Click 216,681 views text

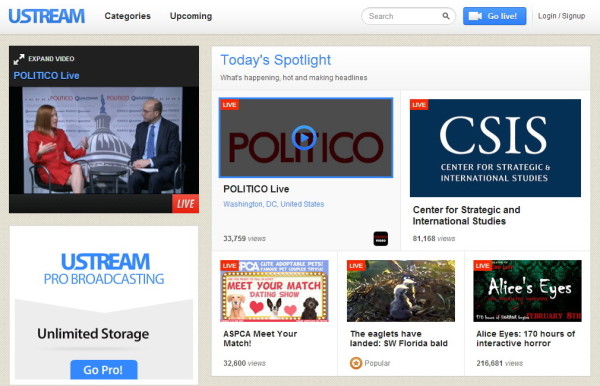click(499, 363)
